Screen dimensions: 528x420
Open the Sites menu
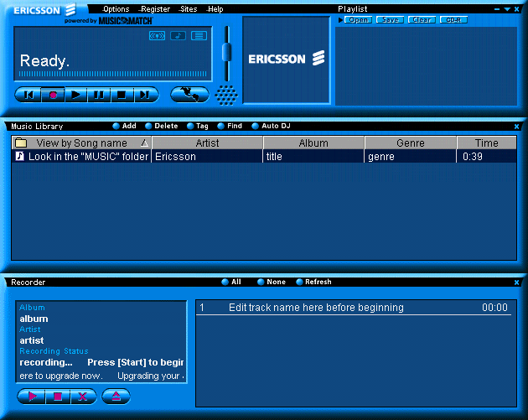(188, 9)
